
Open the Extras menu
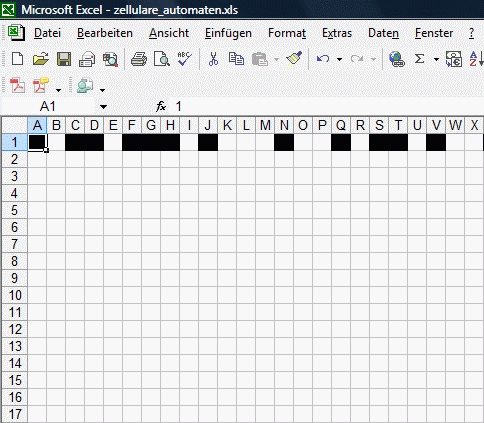[x=337, y=33]
